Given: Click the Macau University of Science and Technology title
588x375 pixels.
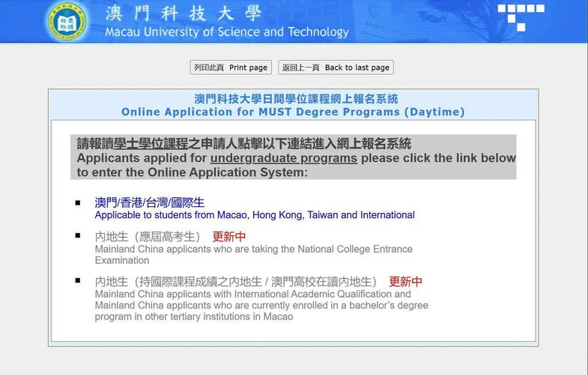Looking at the screenshot, I should click(x=227, y=32).
